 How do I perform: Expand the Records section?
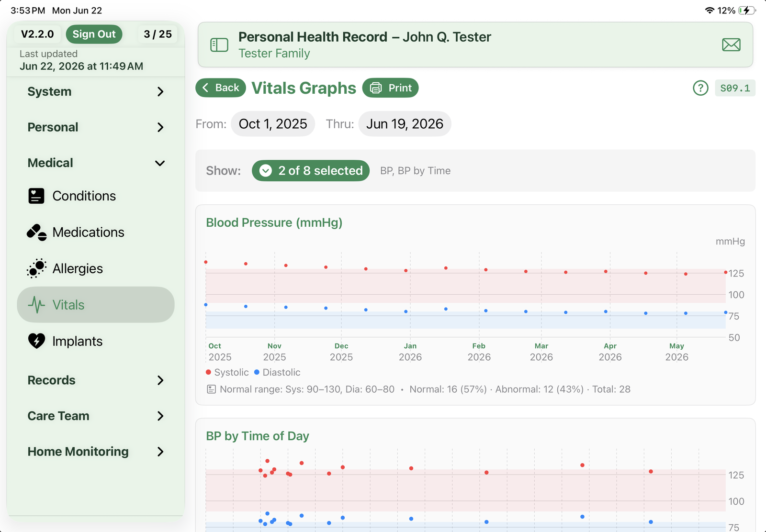(x=96, y=380)
